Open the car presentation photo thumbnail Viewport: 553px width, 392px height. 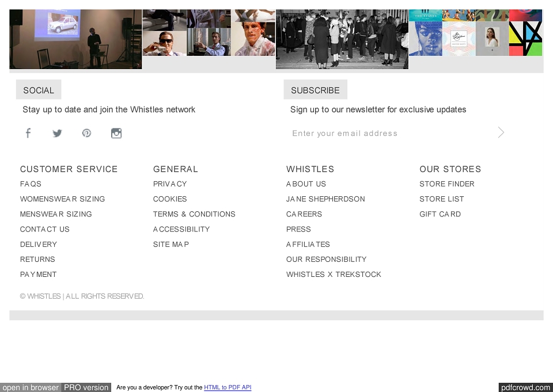pos(75,39)
